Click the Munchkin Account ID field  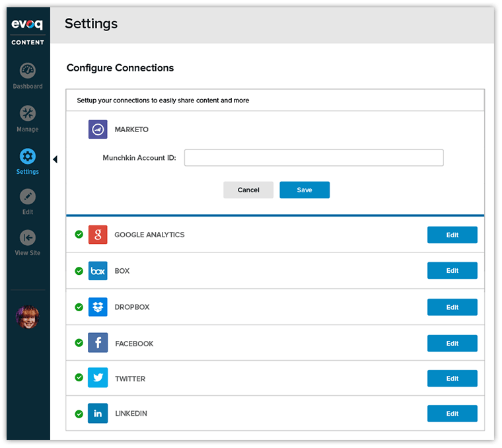(314, 158)
